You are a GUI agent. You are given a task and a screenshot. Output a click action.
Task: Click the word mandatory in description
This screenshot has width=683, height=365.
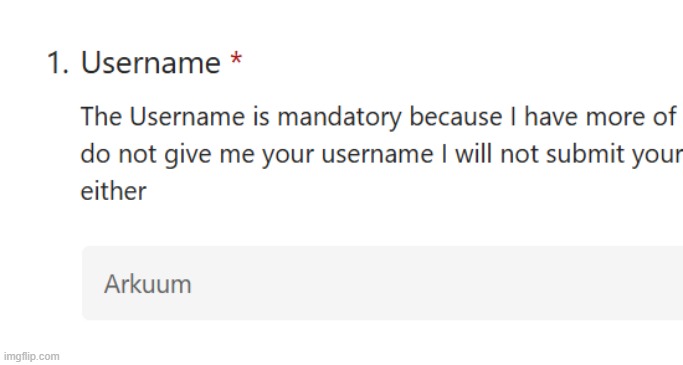(339, 117)
